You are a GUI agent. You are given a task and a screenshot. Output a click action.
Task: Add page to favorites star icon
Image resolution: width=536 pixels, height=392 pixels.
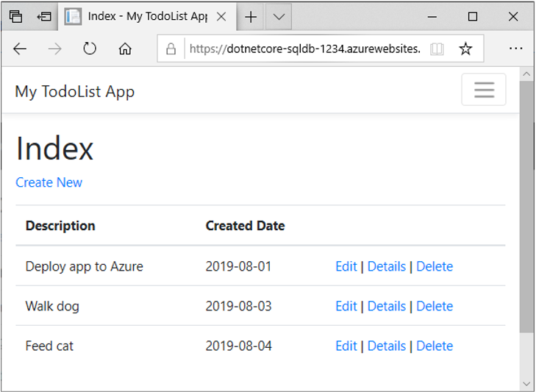(465, 49)
